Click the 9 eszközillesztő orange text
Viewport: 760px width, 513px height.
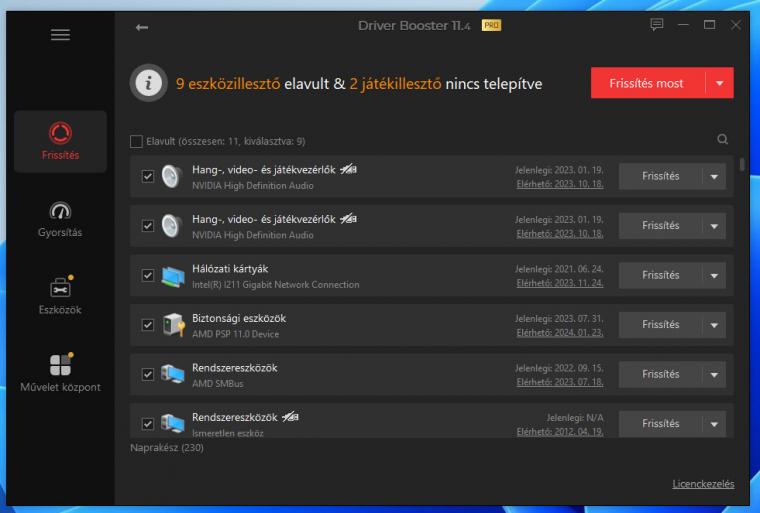[228, 84]
